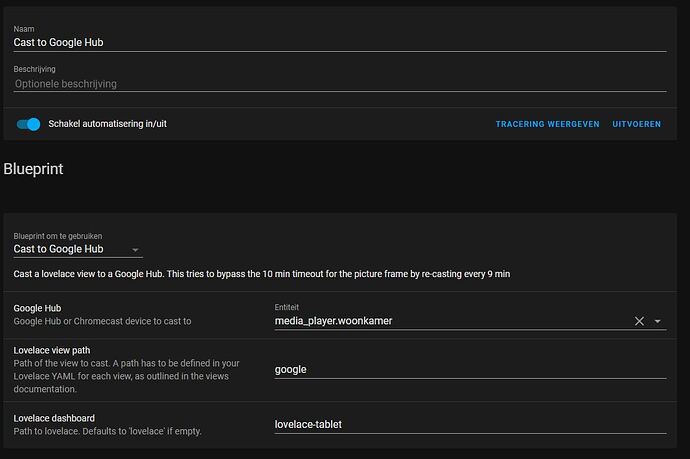Select the Google Hub setting label
This screenshot has height=459, width=690.
pyautogui.click(x=37, y=308)
